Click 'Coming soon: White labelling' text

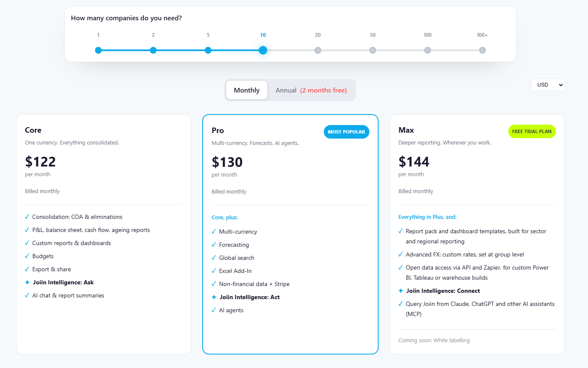tap(434, 340)
